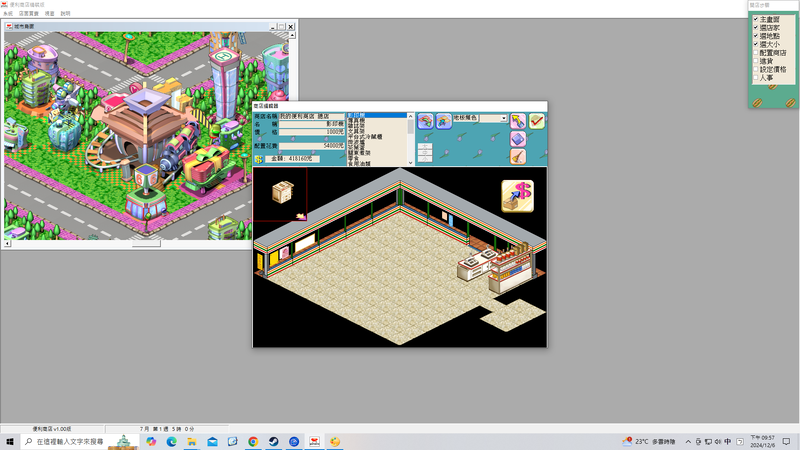Viewport: 800px width, 450px height.
Task: Enable the 進貨 checkbox
Action: [x=756, y=61]
